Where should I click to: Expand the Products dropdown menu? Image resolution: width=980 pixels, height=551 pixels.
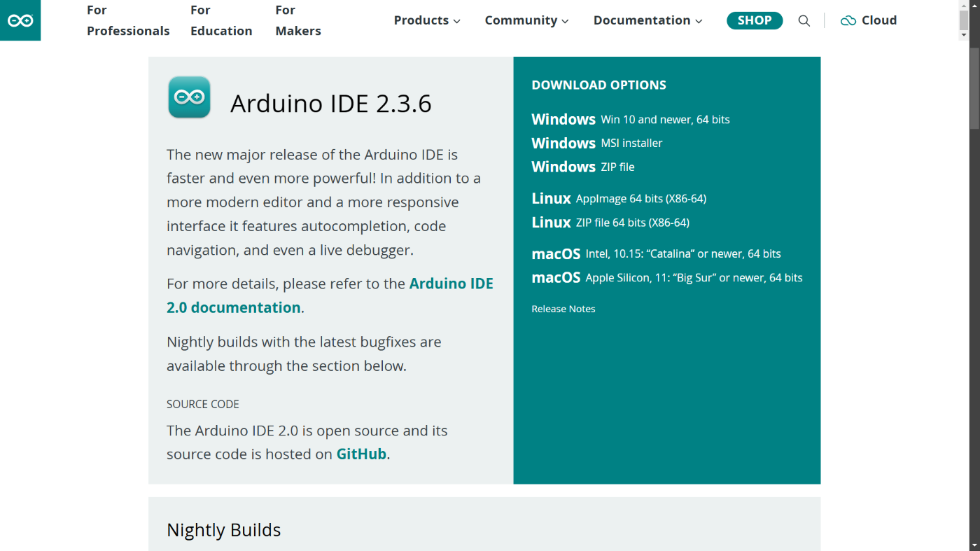[427, 20]
